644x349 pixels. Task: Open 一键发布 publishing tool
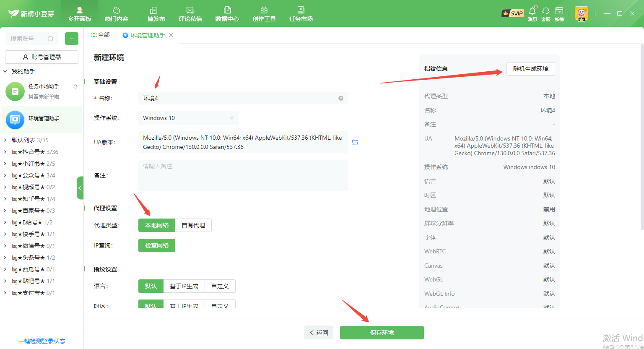tap(153, 14)
